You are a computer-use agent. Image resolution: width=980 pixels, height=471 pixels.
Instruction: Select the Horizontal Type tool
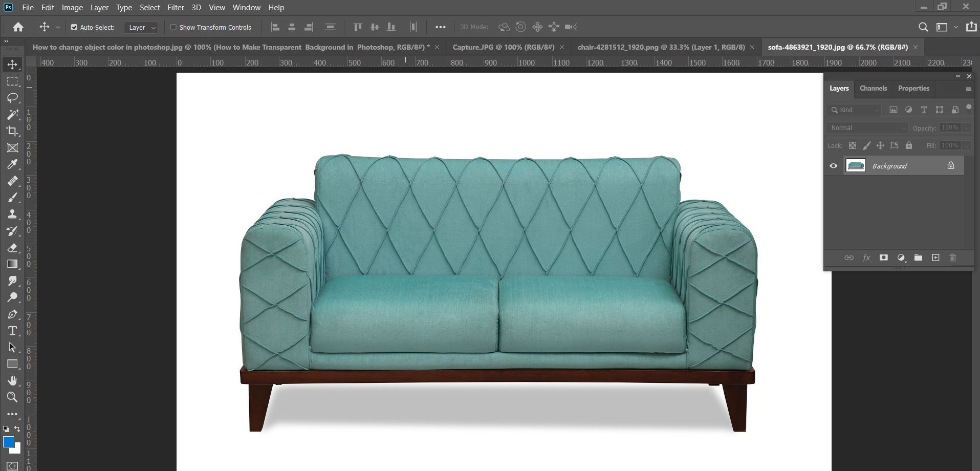(x=13, y=331)
